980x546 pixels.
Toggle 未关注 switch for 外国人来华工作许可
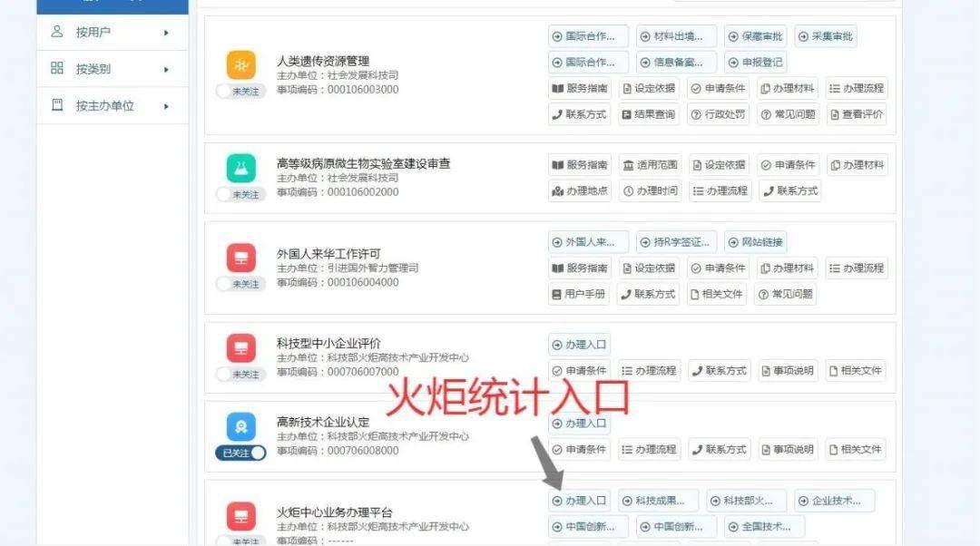point(240,284)
